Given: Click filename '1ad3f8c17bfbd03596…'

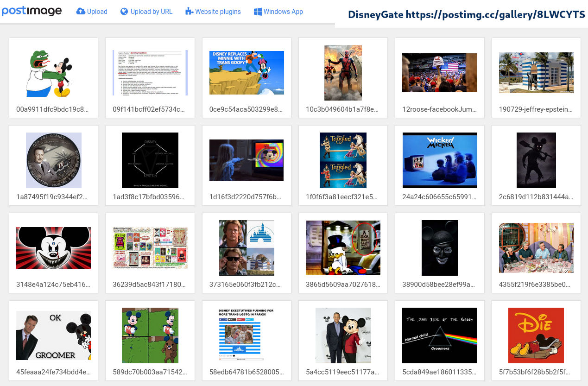Looking at the screenshot, I should coord(148,197).
